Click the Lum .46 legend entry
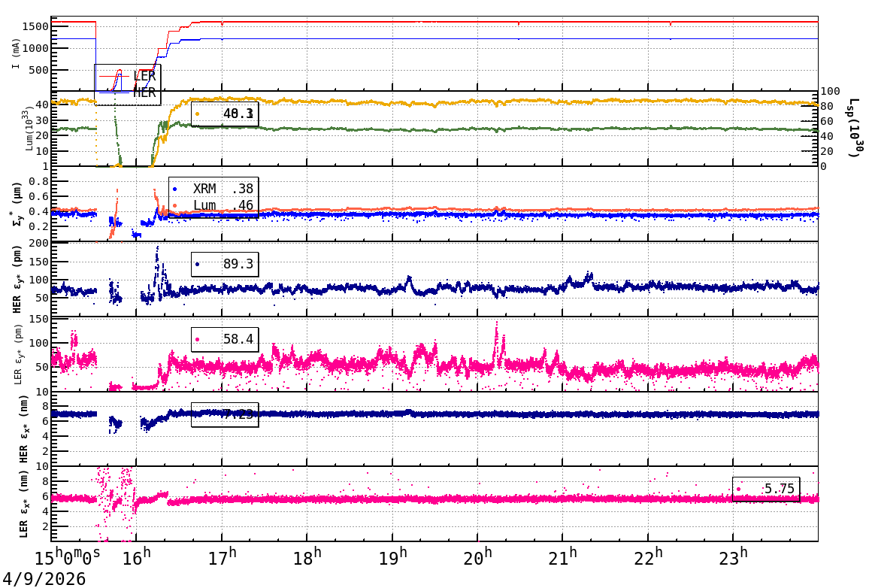Image resolution: width=872 pixels, height=588 pixels. (213, 205)
